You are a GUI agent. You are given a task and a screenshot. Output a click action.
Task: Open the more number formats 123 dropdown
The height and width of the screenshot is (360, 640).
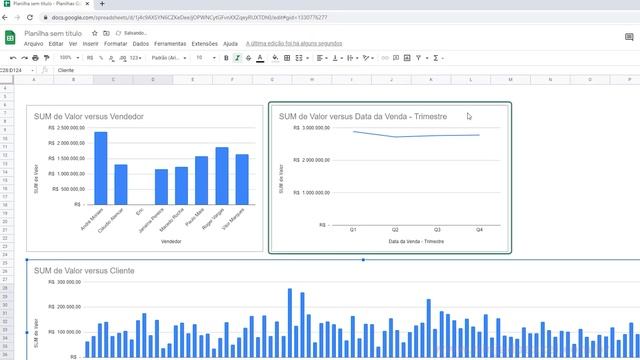pos(136,58)
